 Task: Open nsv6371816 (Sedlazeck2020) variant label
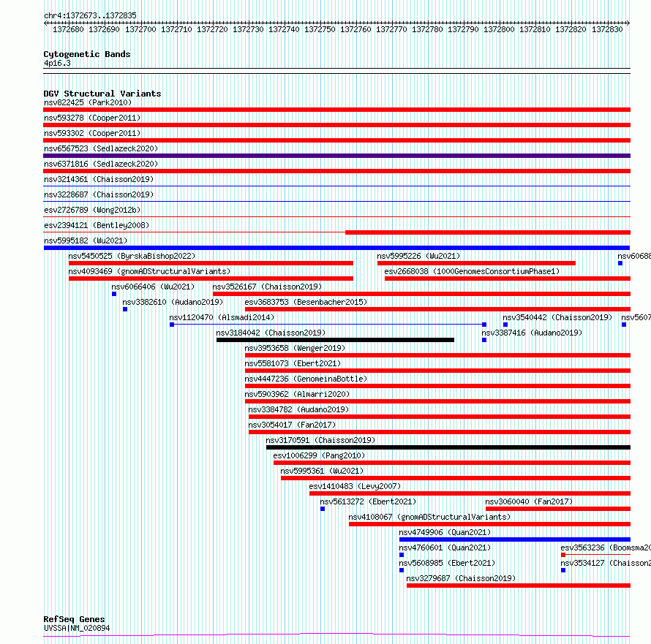pyautogui.click(x=101, y=164)
